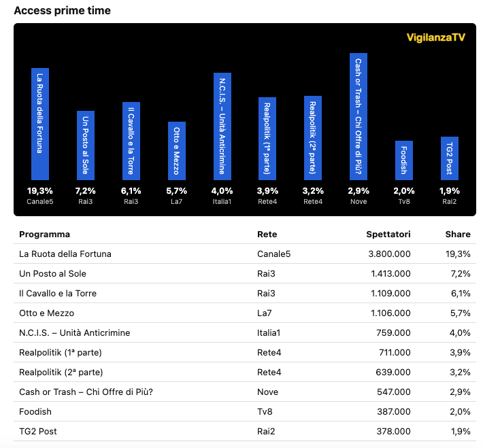Select La Ruota della Fortuna table row name
483x448 pixels.
tap(65, 254)
